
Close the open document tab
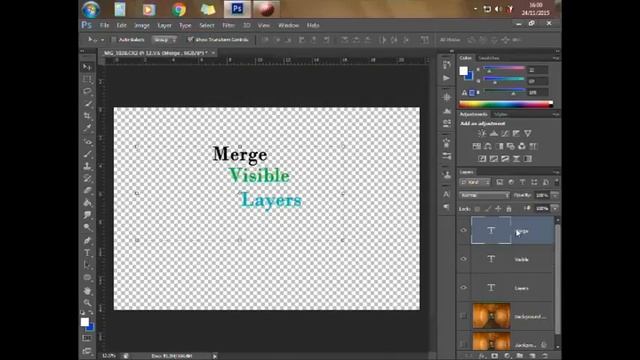coord(213,53)
